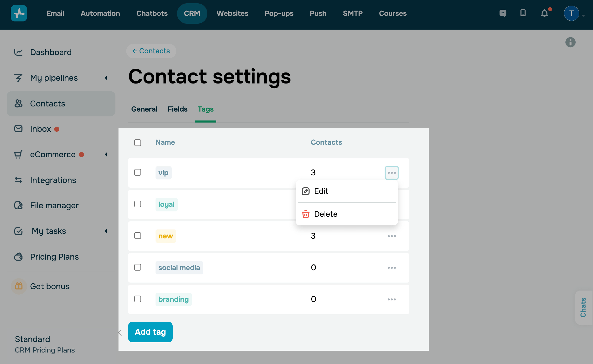Viewport: 593px width, 364px height.
Task: Expand the My pipelines submenu arrow
Action: (106, 78)
